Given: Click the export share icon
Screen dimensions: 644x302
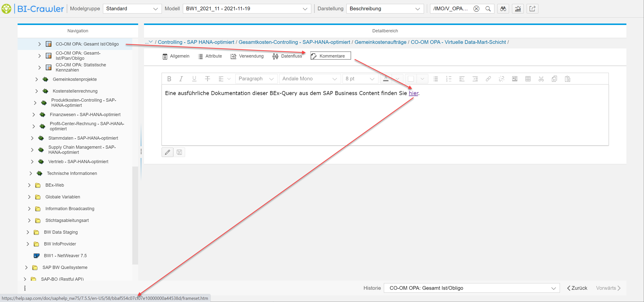Looking at the screenshot, I should 532,9.
